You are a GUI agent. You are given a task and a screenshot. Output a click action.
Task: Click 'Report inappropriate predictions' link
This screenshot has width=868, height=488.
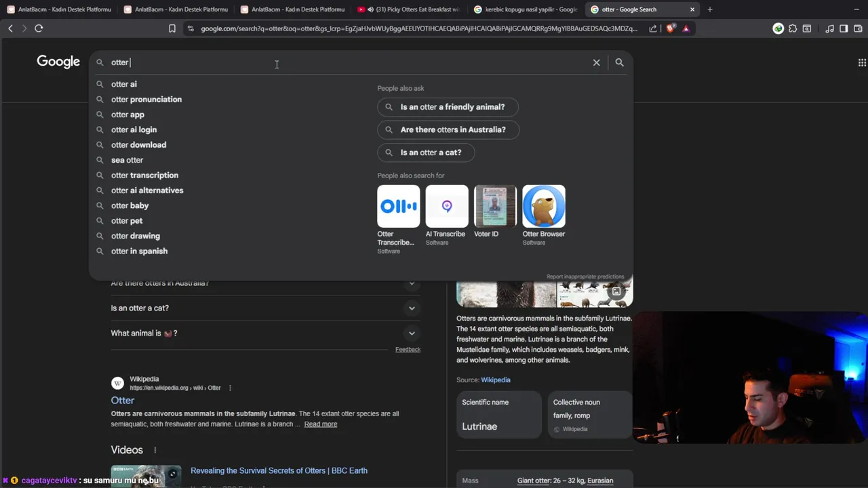point(585,277)
